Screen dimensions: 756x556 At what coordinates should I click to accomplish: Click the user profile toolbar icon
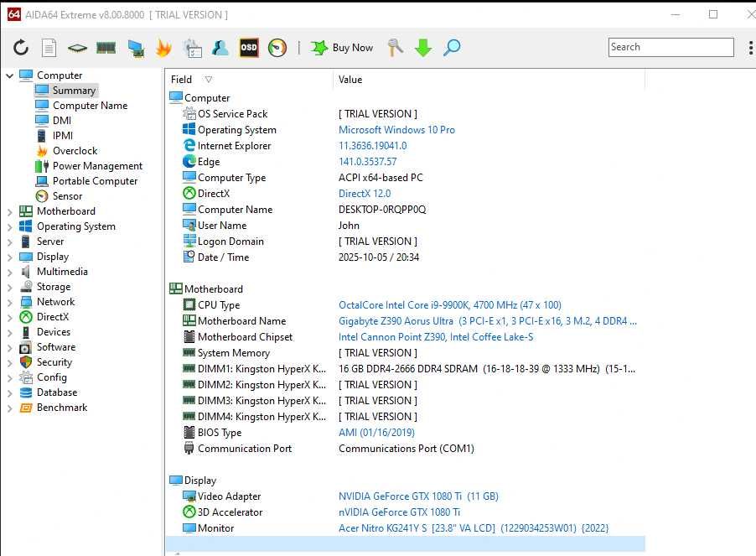220,47
